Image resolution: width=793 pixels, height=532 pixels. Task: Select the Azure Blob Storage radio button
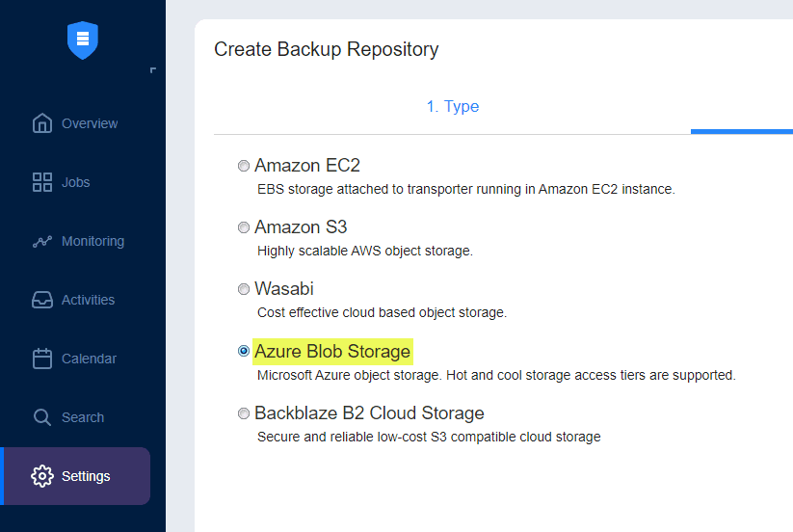pyautogui.click(x=244, y=351)
